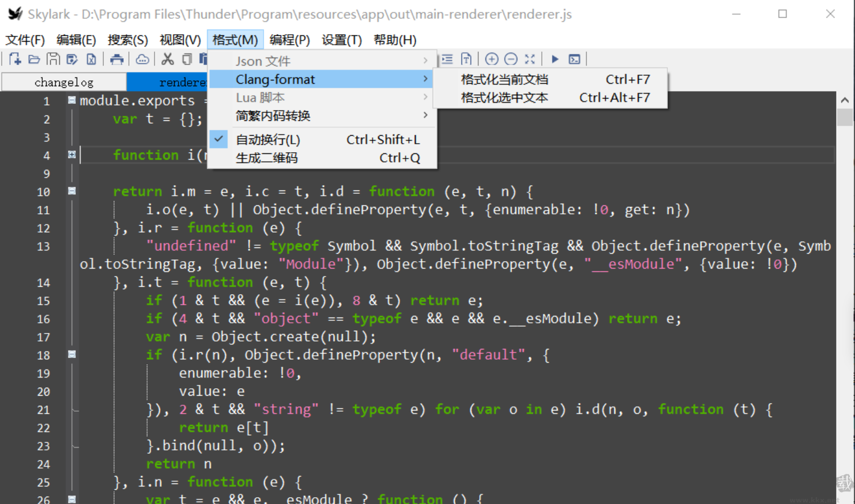The height and width of the screenshot is (504, 855).
Task: Click the vertical scrollbar up arrow
Action: pyautogui.click(x=845, y=100)
